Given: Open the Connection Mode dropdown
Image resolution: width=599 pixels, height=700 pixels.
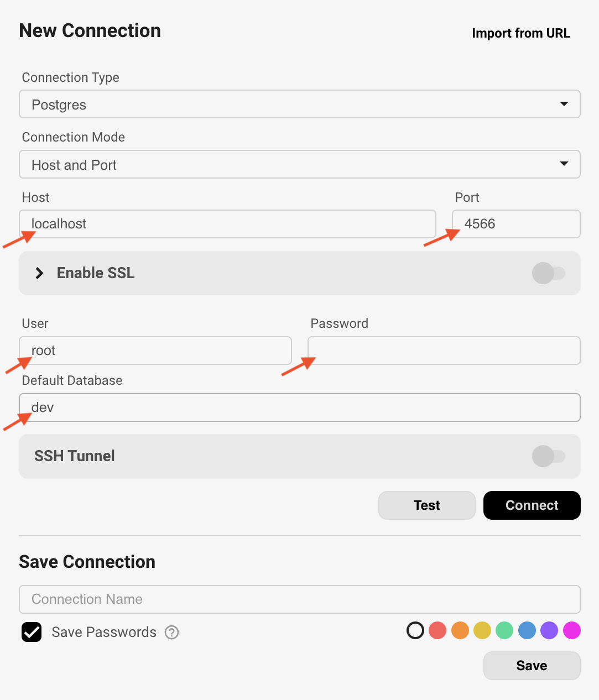Looking at the screenshot, I should (300, 164).
